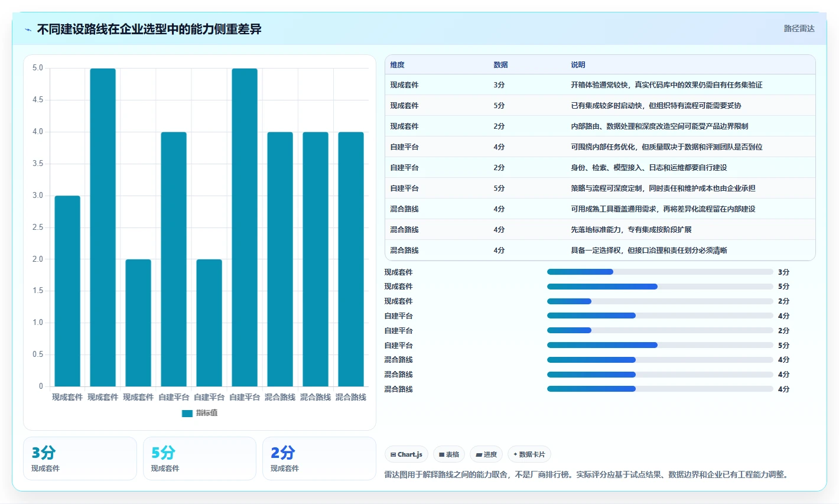
Task: Select the 数据卡片 chip
Action: (x=529, y=454)
